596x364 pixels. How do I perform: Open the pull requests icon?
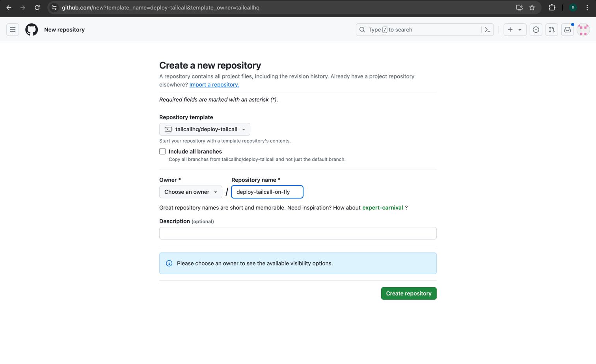(x=551, y=30)
